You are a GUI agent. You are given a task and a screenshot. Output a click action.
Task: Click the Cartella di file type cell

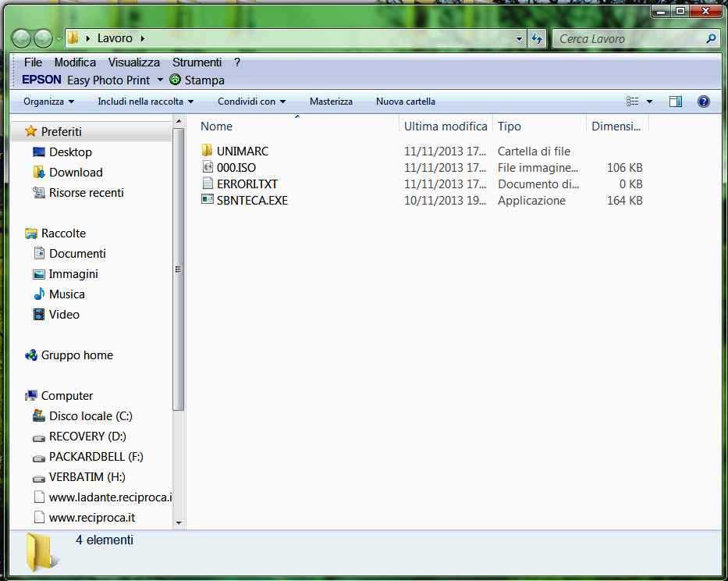click(x=534, y=151)
